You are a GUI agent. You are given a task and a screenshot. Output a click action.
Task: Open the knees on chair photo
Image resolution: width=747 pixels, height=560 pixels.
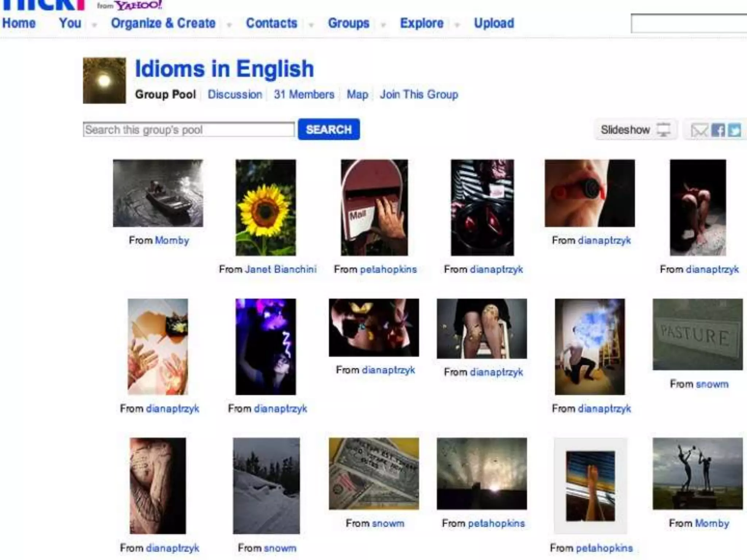coord(482,329)
